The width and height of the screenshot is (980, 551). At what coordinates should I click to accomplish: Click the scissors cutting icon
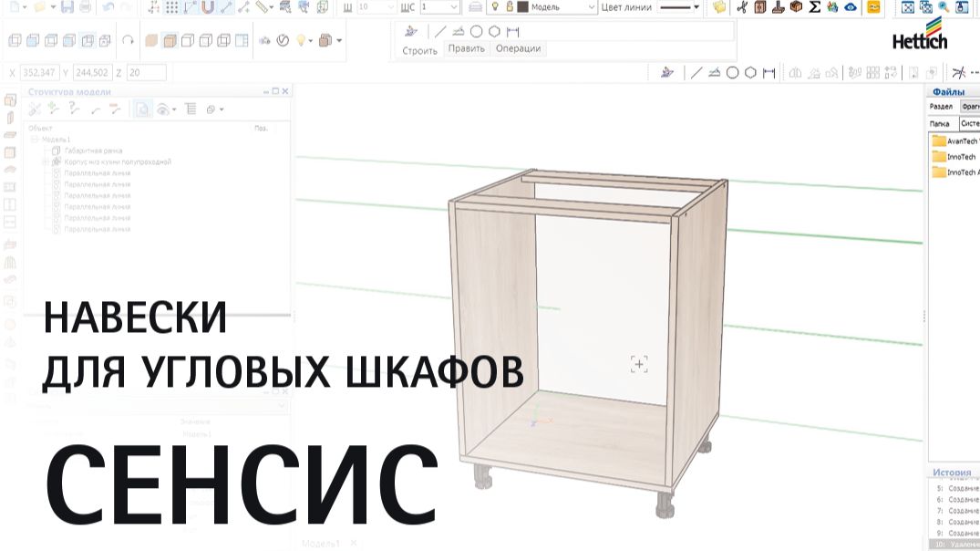click(742, 7)
